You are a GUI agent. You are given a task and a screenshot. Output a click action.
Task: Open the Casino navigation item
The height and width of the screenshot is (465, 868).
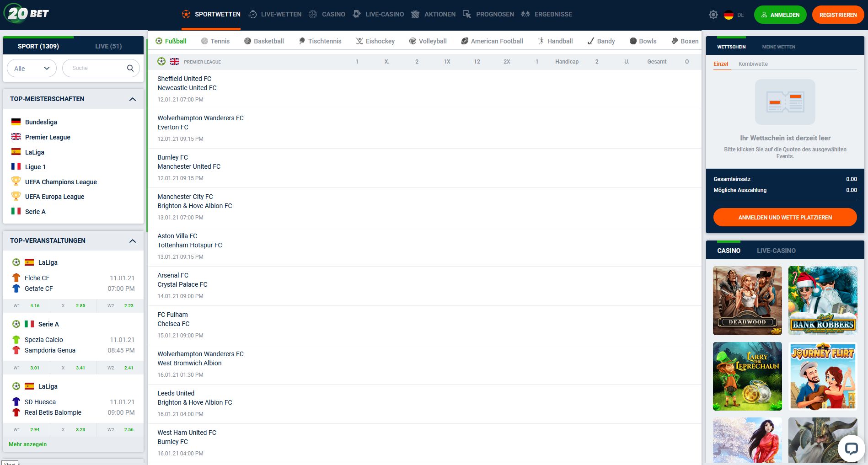(327, 14)
